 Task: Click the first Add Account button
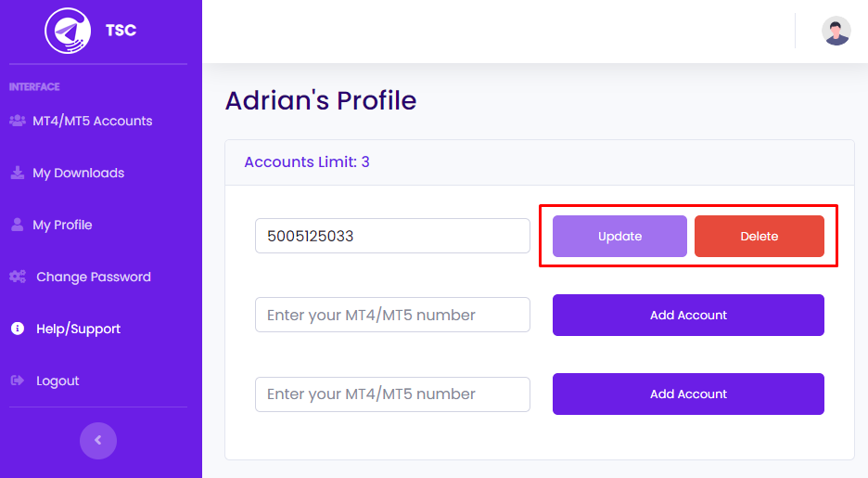click(688, 316)
